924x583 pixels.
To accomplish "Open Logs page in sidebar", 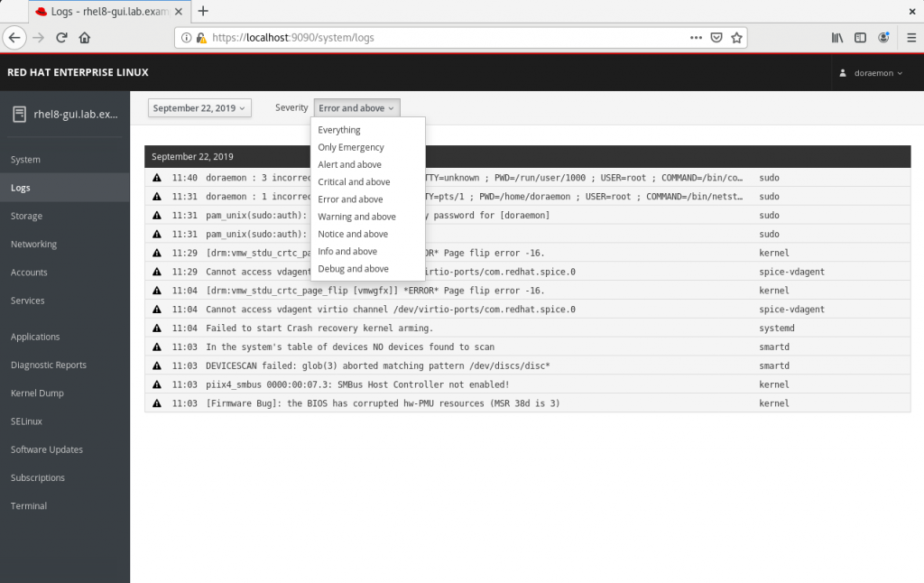I will pos(65,188).
